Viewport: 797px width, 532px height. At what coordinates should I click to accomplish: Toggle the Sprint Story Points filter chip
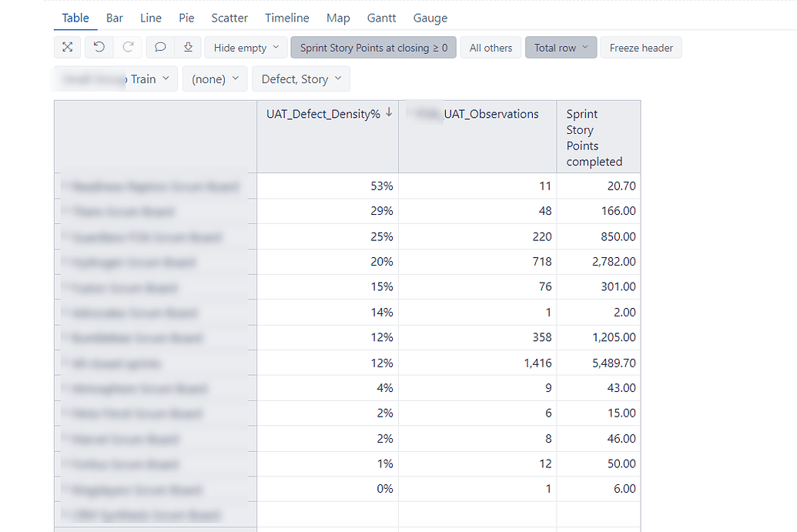tap(373, 47)
